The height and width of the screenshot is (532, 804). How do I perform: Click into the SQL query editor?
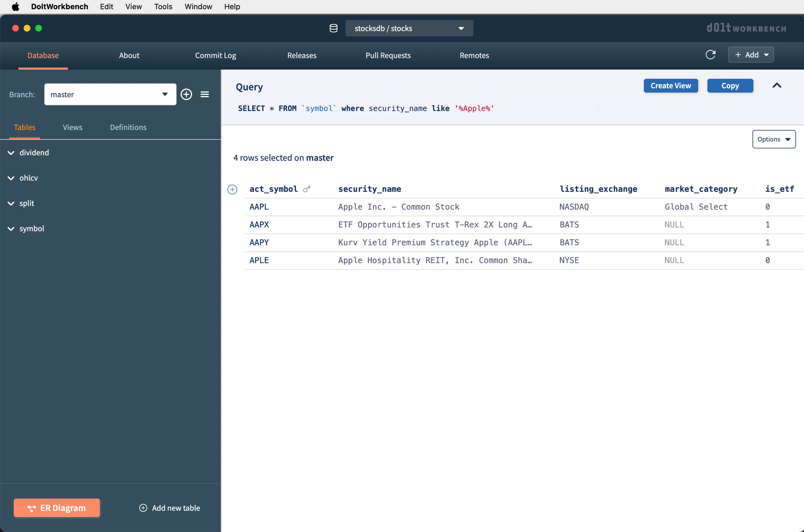[x=407, y=109]
